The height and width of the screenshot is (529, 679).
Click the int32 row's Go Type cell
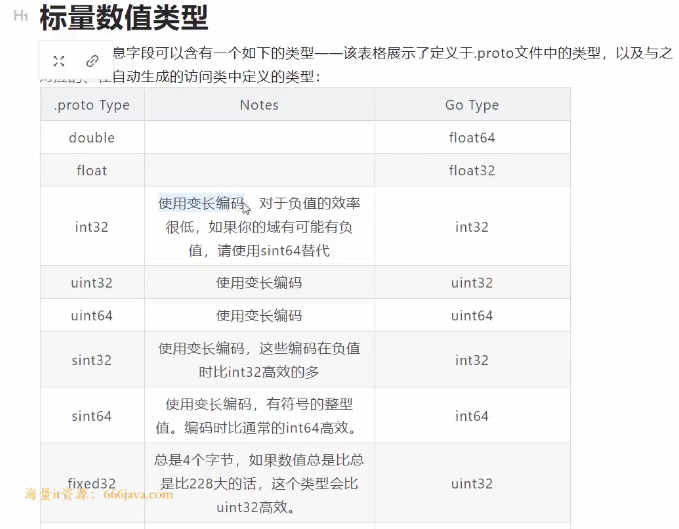472,227
